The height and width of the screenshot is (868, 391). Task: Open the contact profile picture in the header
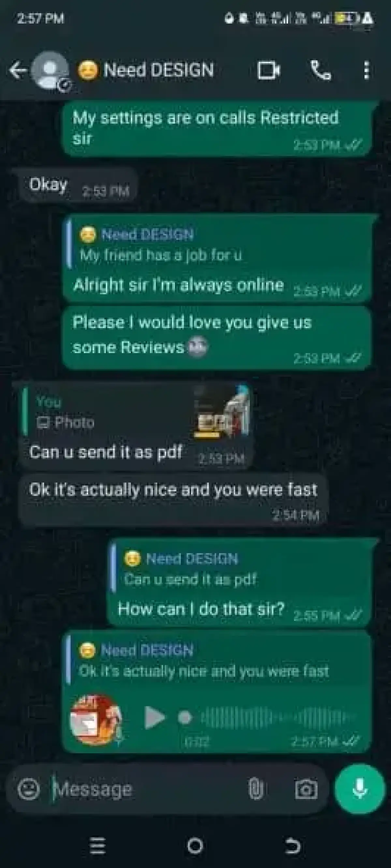point(50,70)
